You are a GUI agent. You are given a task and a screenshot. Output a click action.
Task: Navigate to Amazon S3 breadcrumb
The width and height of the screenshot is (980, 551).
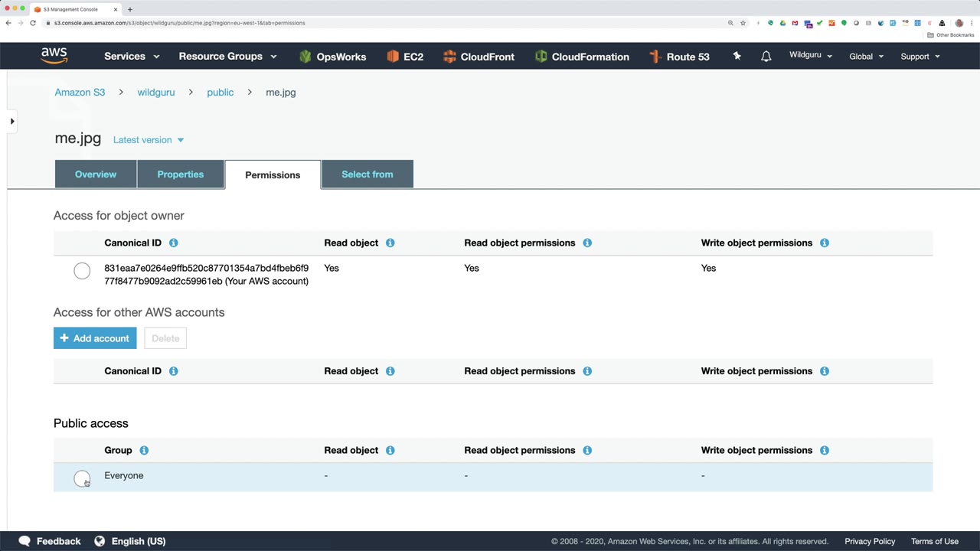coord(80,93)
